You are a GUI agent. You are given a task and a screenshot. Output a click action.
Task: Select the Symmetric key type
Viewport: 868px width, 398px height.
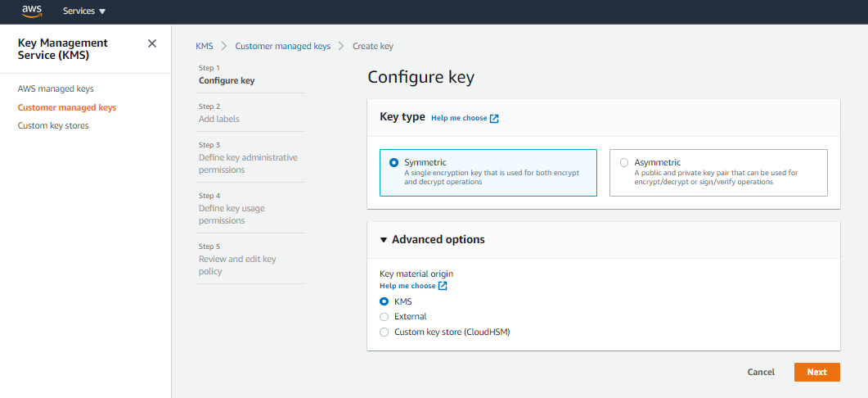click(x=488, y=173)
